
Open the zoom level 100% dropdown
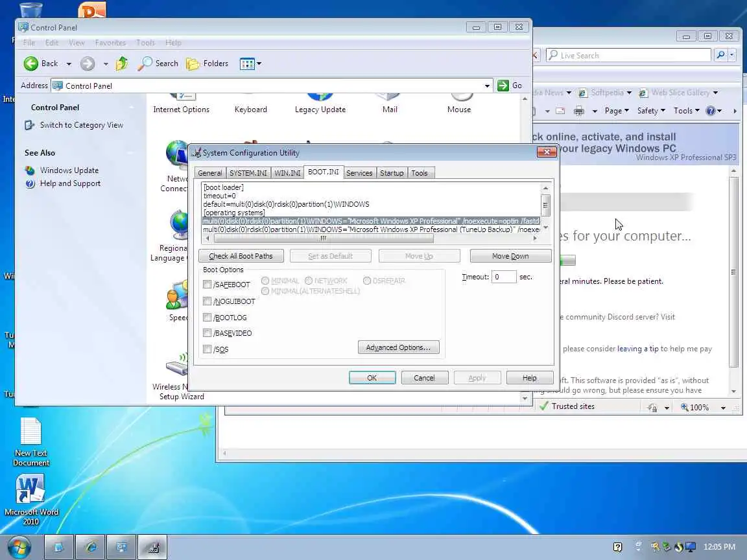coord(723,408)
